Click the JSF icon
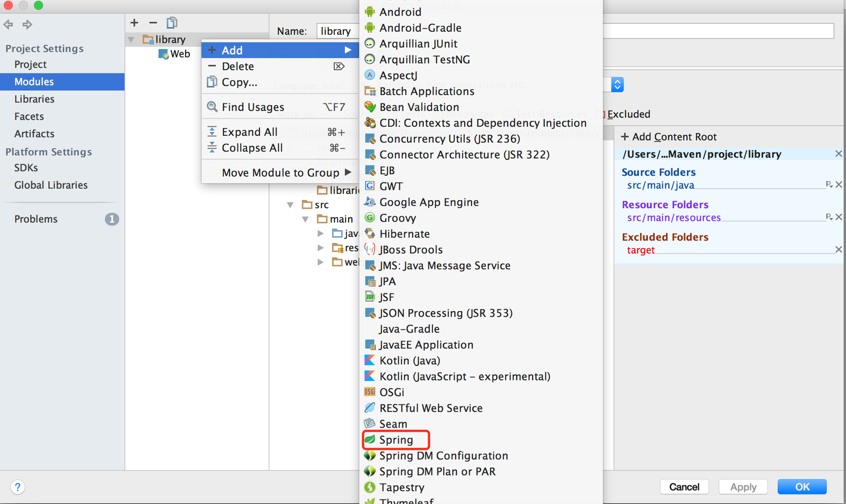This screenshot has height=504, width=846. pos(370,297)
